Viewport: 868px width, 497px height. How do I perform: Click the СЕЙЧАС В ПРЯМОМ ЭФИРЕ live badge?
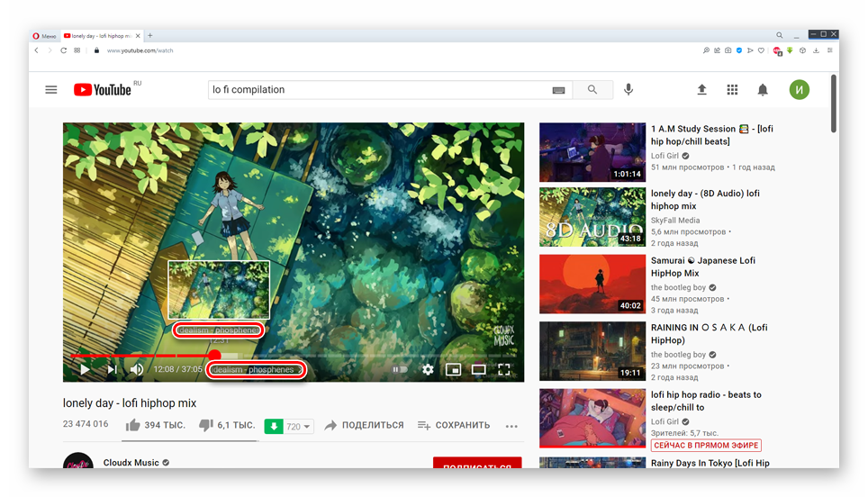(x=706, y=445)
